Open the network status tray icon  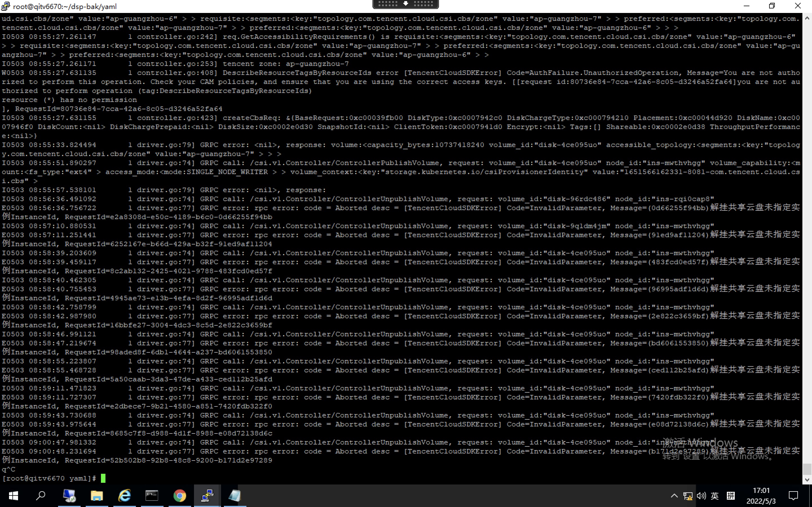click(687, 496)
